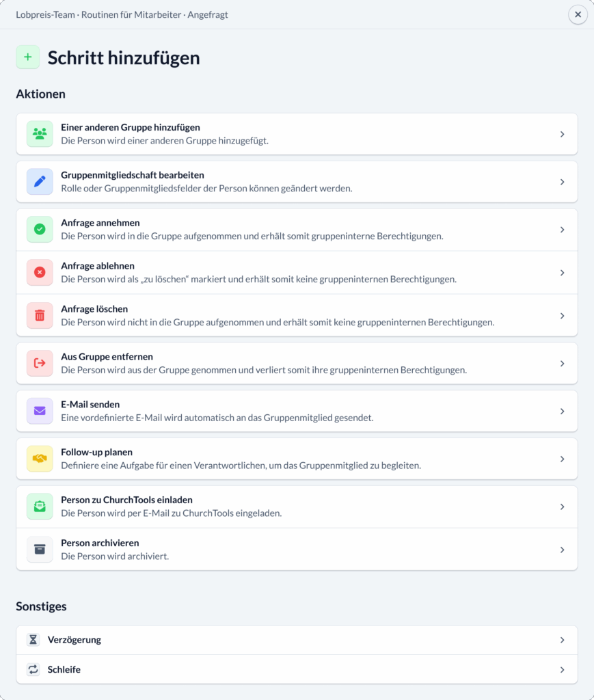Click the red X icon for Anfrage ablehnen
The height and width of the screenshot is (700, 594).
(39, 272)
